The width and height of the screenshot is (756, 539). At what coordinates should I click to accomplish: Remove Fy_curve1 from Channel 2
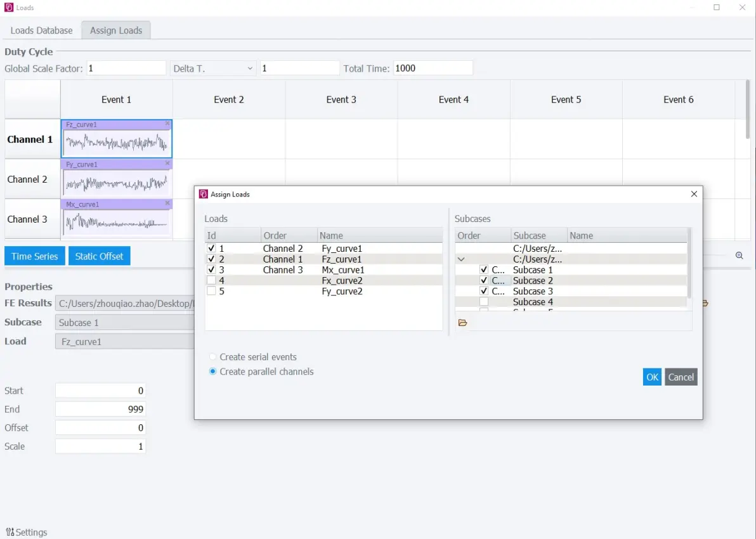point(167,164)
